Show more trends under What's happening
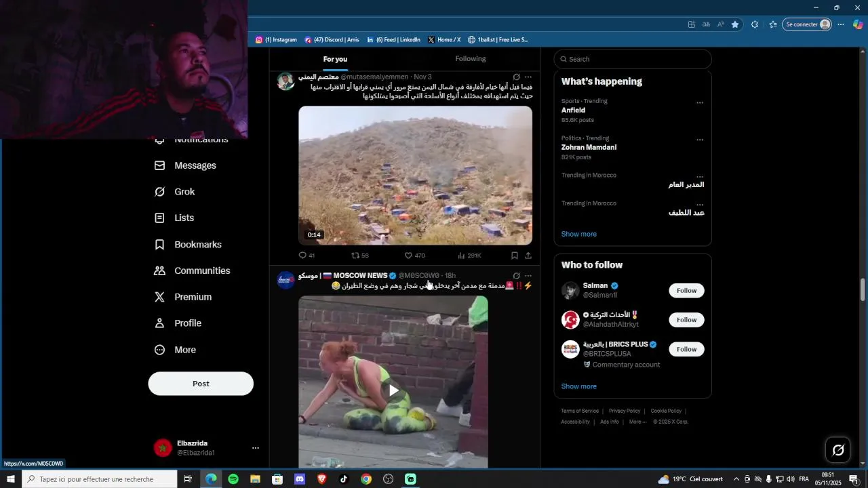 578,234
